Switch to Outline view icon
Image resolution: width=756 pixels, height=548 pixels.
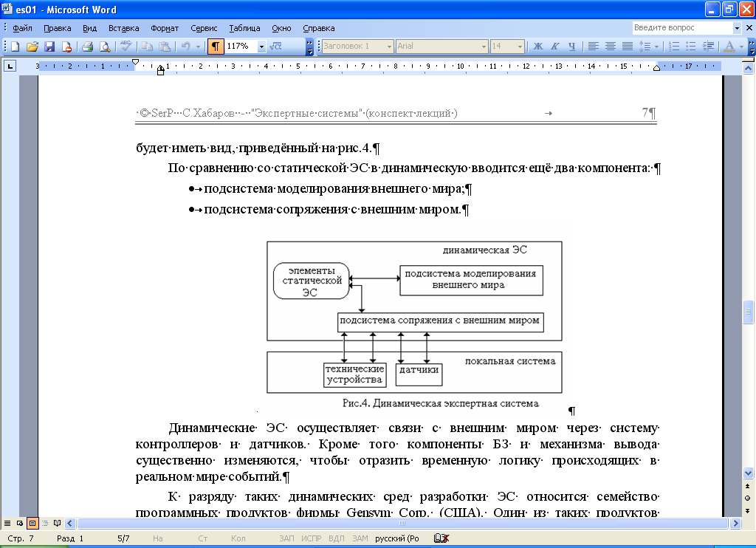(x=45, y=523)
